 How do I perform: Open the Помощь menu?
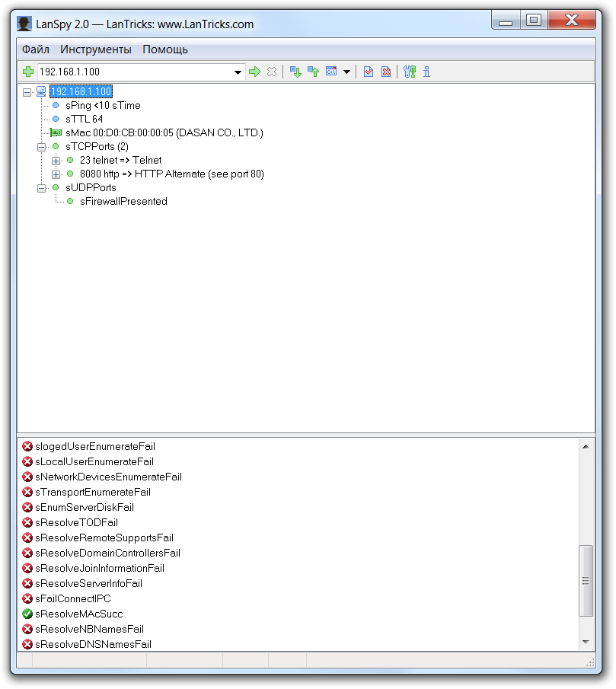(165, 49)
